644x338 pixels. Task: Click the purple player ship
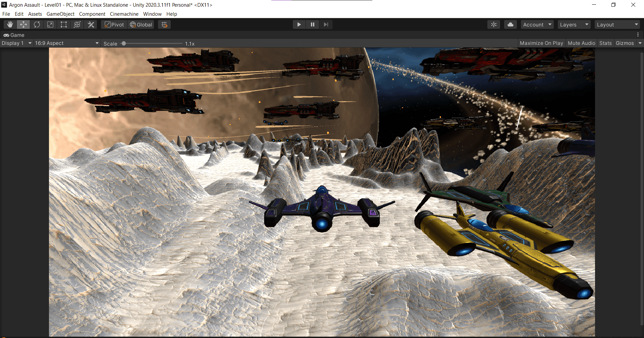(x=322, y=209)
